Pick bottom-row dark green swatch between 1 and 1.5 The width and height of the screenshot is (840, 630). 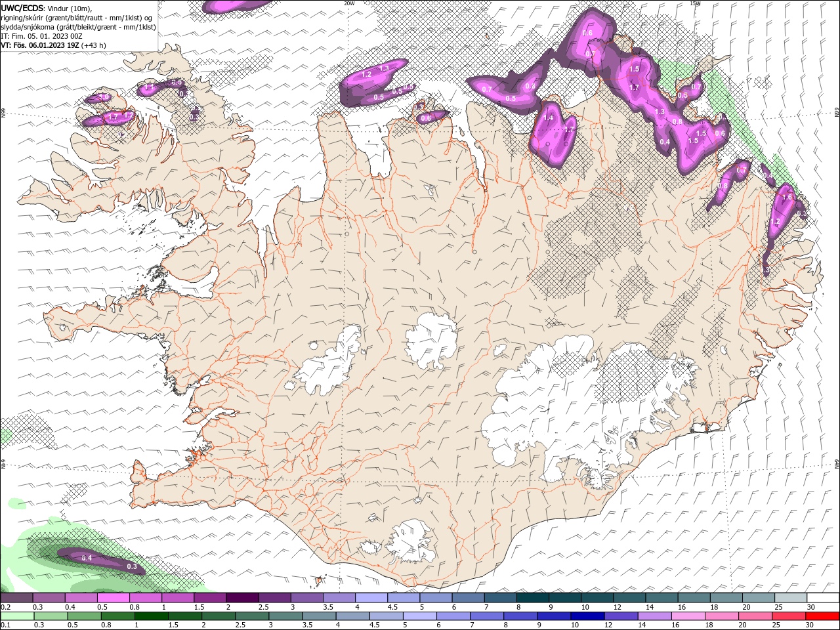[151, 616]
